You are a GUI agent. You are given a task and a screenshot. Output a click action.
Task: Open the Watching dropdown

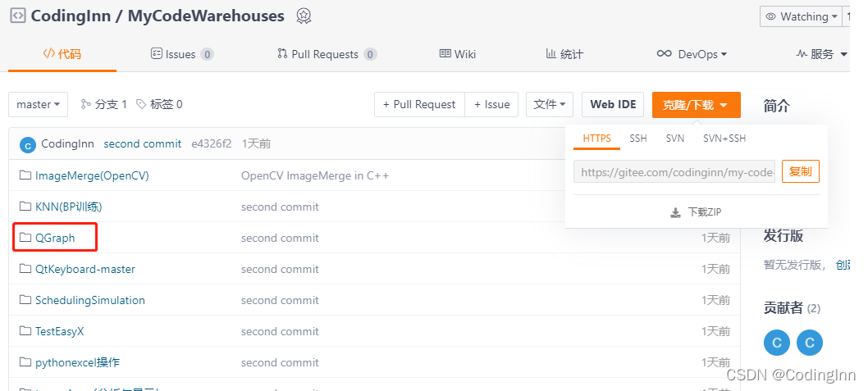coord(801,16)
